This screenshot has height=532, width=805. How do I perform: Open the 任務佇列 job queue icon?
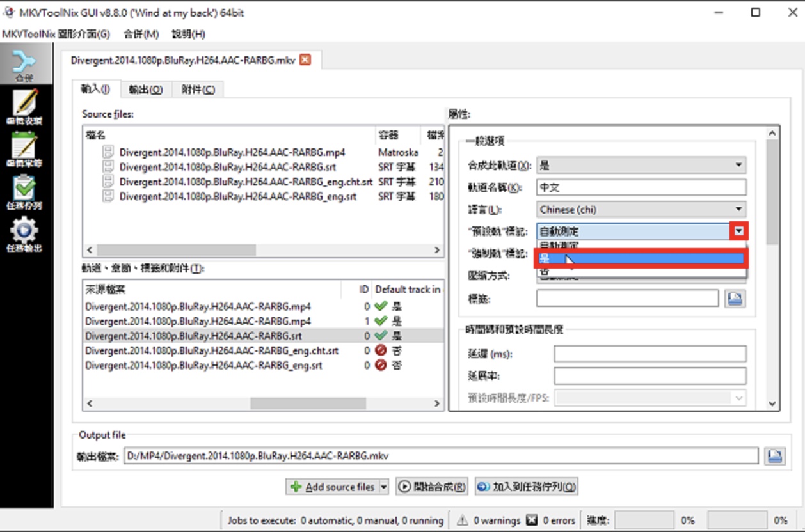coord(24,192)
